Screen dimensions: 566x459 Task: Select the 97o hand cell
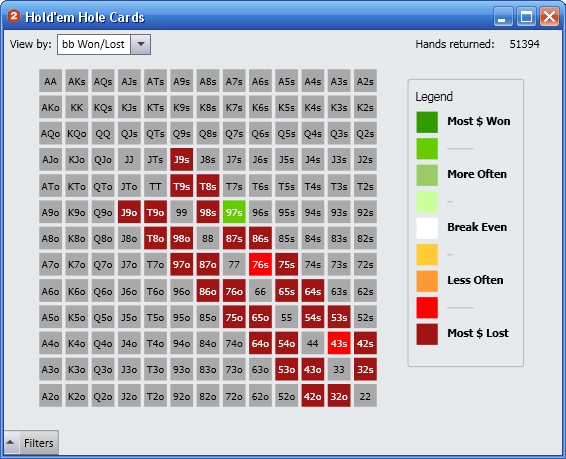point(182,265)
